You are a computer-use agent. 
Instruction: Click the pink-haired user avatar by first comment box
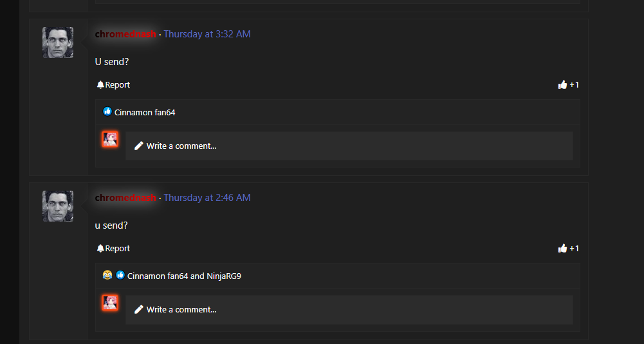click(x=110, y=139)
